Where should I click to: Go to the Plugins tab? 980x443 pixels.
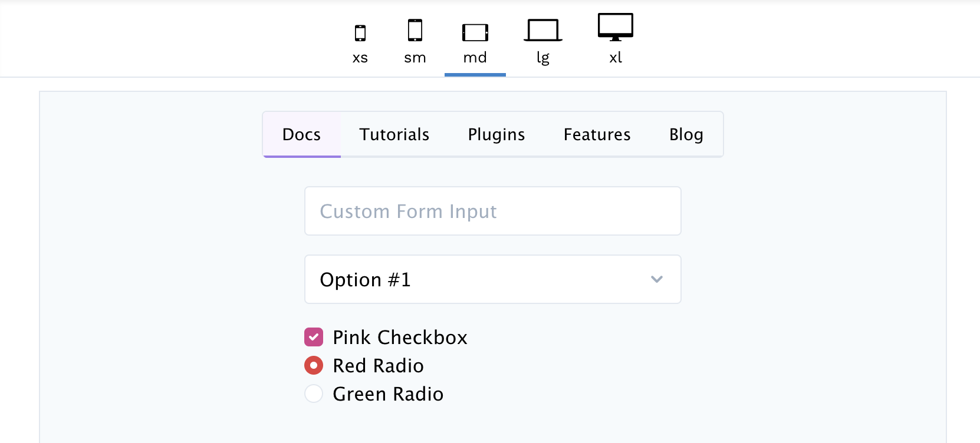pyautogui.click(x=496, y=134)
